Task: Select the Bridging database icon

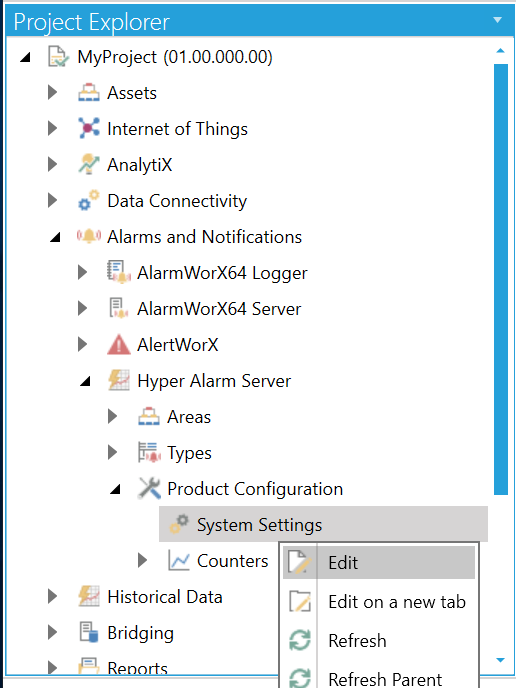Action: pos(89,632)
